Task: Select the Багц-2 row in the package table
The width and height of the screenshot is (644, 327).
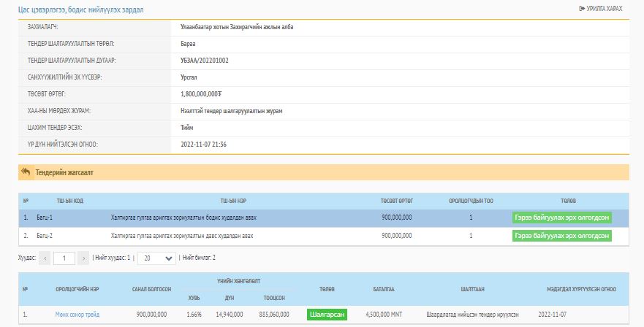Action: click(x=183, y=236)
